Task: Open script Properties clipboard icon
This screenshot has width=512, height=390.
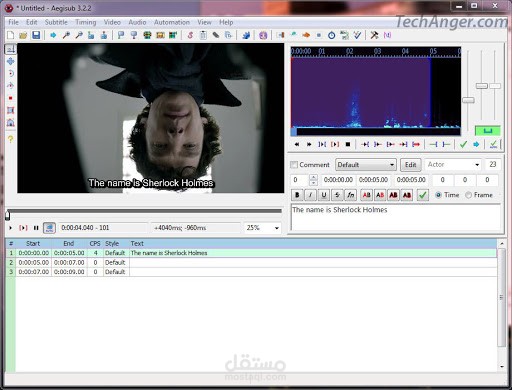Action: click(x=203, y=35)
